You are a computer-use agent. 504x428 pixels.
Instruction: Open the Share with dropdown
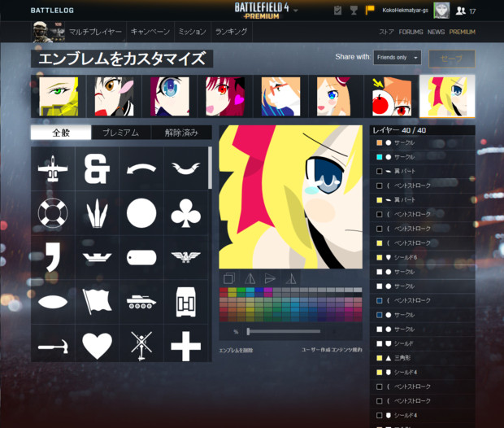tap(398, 58)
